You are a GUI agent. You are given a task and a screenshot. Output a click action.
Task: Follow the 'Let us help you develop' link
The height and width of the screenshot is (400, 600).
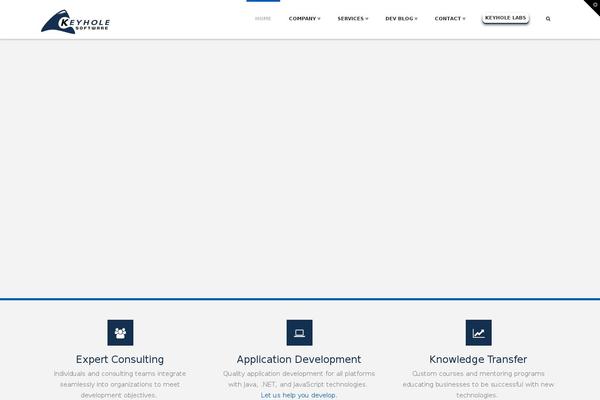[x=299, y=395]
